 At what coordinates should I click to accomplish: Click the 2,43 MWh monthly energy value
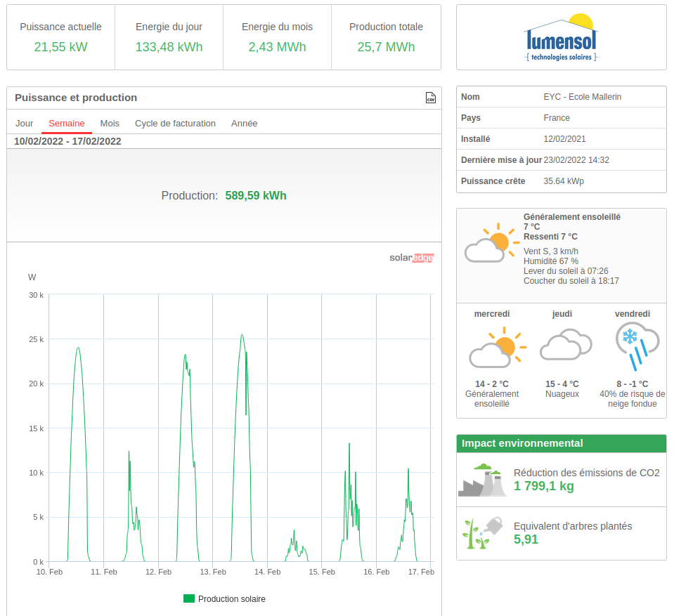[x=277, y=47]
